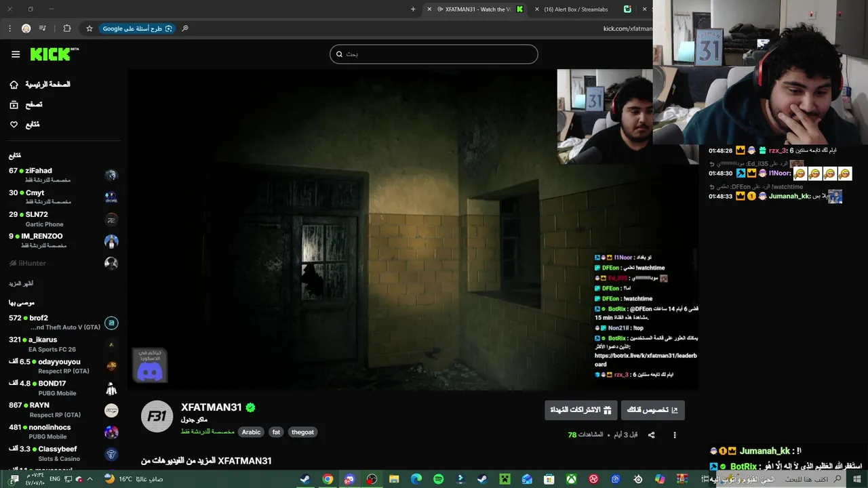The height and width of the screenshot is (488, 868).
Task: Click the share icon below the video
Action: (x=652, y=435)
